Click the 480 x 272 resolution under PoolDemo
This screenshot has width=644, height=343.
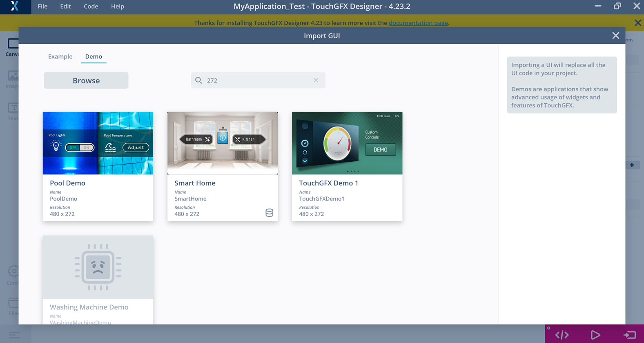pyautogui.click(x=62, y=214)
